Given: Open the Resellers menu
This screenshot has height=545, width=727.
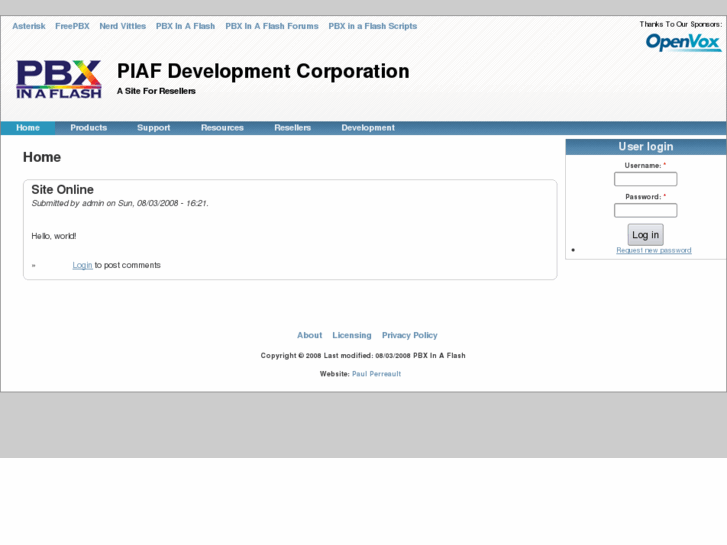Looking at the screenshot, I should [x=293, y=128].
